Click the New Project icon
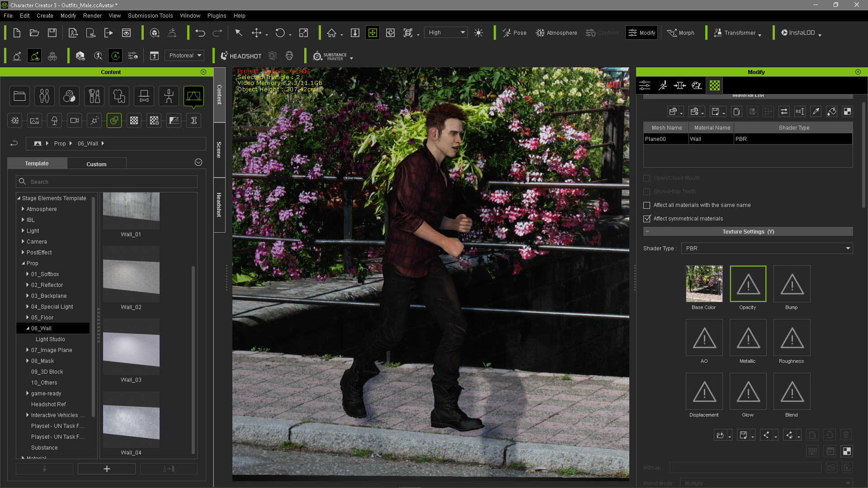The width and height of the screenshot is (868, 488). (x=17, y=33)
